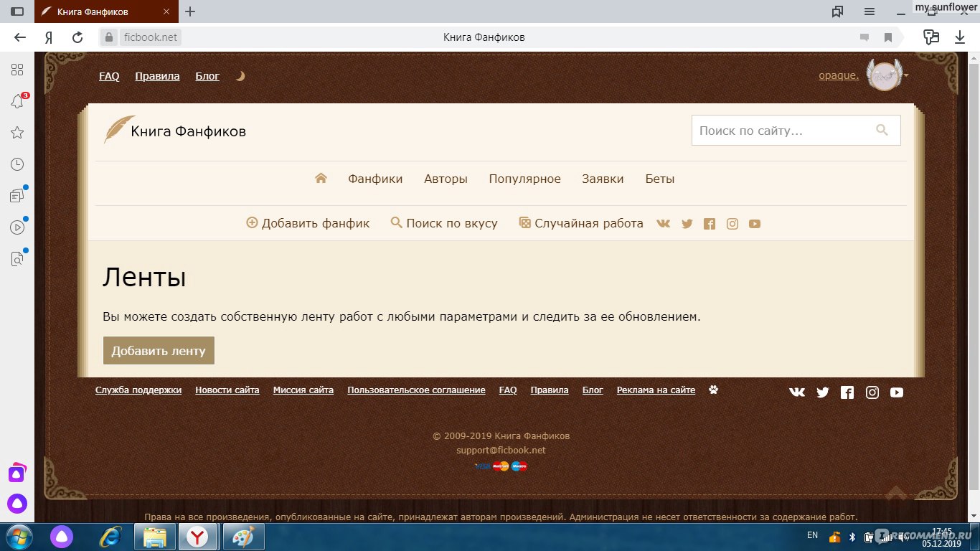
Task: Open downloads arrow icon
Action: (x=960, y=37)
